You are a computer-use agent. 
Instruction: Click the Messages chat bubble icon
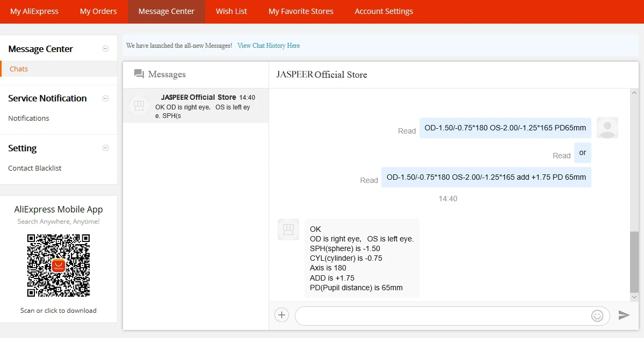point(139,74)
